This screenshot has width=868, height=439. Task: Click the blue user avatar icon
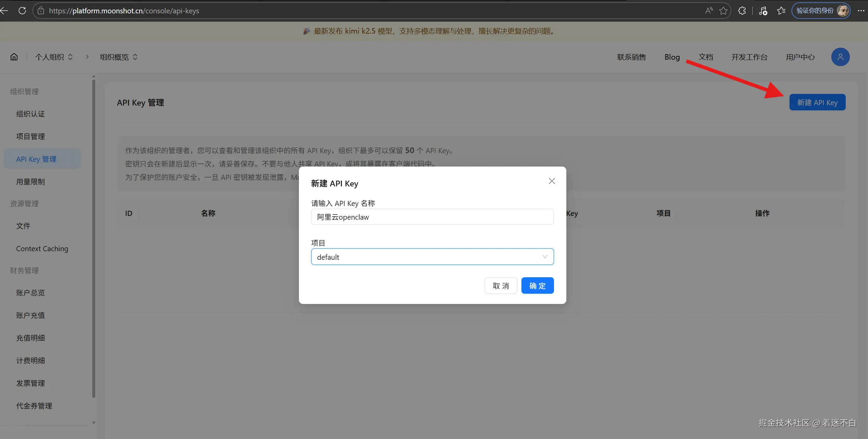click(x=840, y=57)
